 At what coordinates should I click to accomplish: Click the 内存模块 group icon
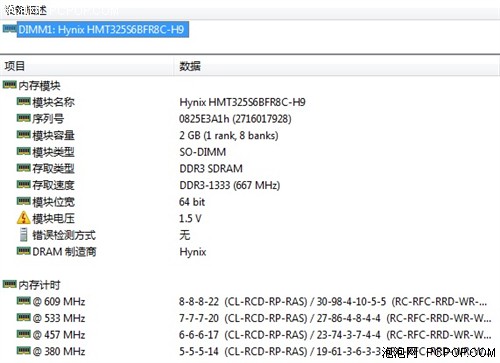(x=9, y=85)
